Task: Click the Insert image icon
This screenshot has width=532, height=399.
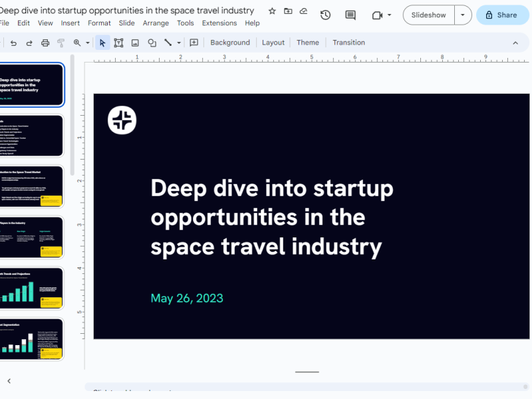Action: click(x=135, y=43)
